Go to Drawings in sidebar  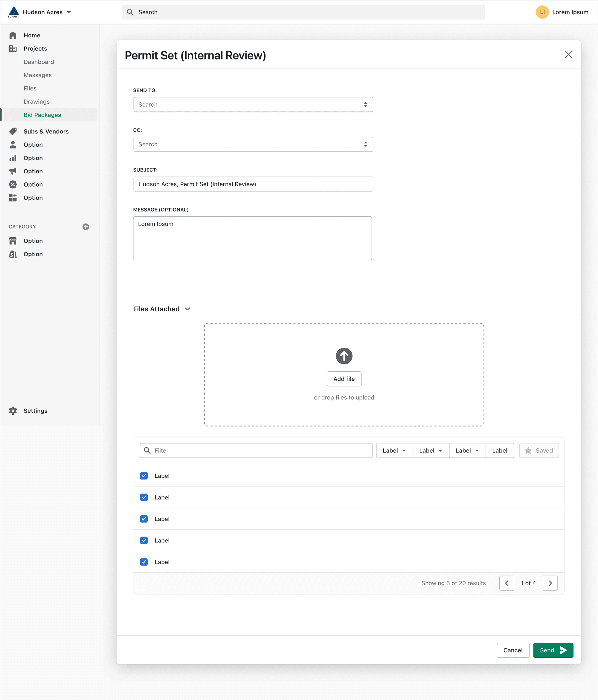click(36, 102)
